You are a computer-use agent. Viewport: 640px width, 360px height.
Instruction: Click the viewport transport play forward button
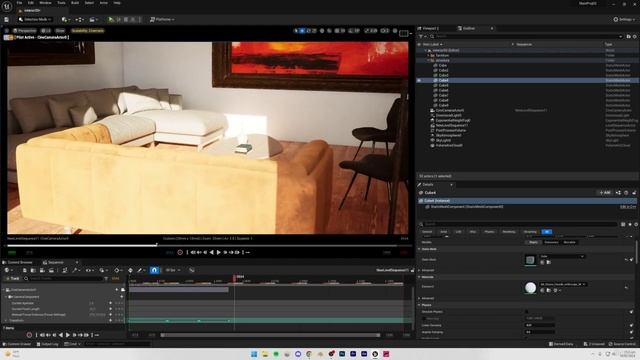[218, 253]
